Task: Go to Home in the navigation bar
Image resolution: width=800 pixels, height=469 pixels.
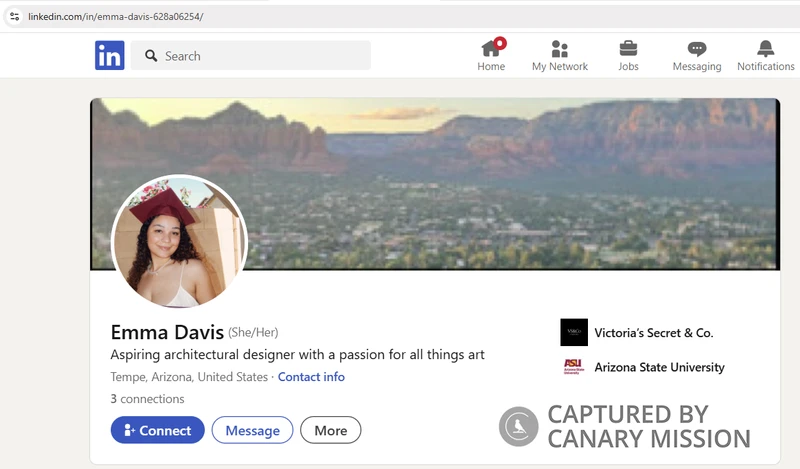Action: [491, 55]
